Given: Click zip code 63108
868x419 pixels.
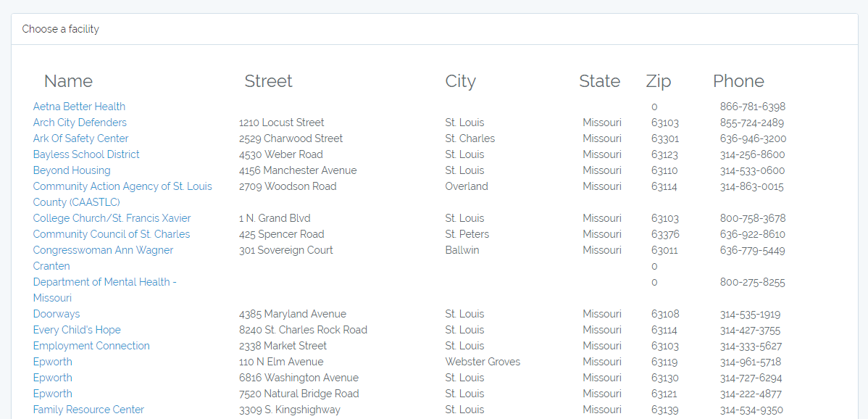Looking at the screenshot, I should tap(665, 314).
